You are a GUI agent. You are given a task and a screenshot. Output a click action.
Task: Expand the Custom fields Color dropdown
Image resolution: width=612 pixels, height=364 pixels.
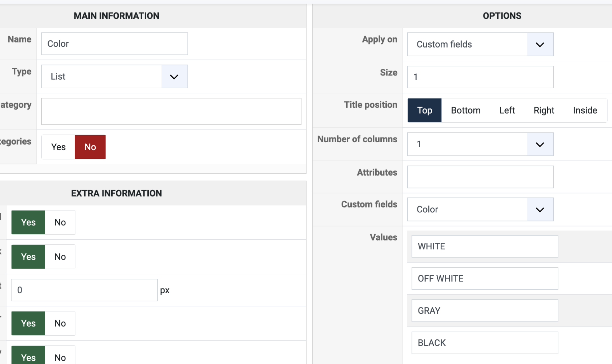480,209
